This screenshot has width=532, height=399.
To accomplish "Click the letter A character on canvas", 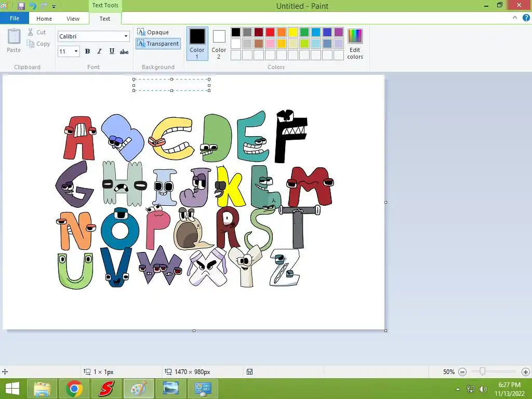I will [79, 138].
